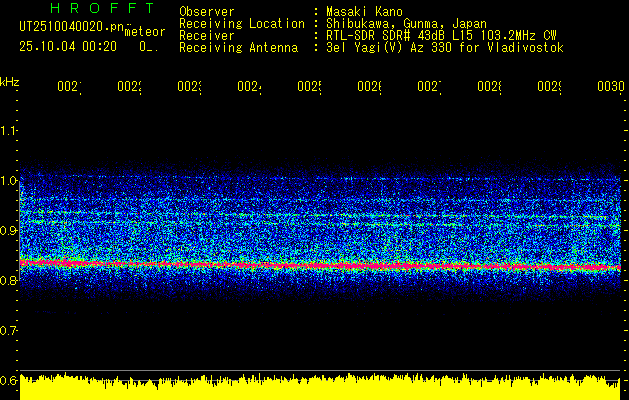Screen dimensions: 629x400
Task: Click the 25.10.04 00:20 timestamp
Action: [x=68, y=47]
